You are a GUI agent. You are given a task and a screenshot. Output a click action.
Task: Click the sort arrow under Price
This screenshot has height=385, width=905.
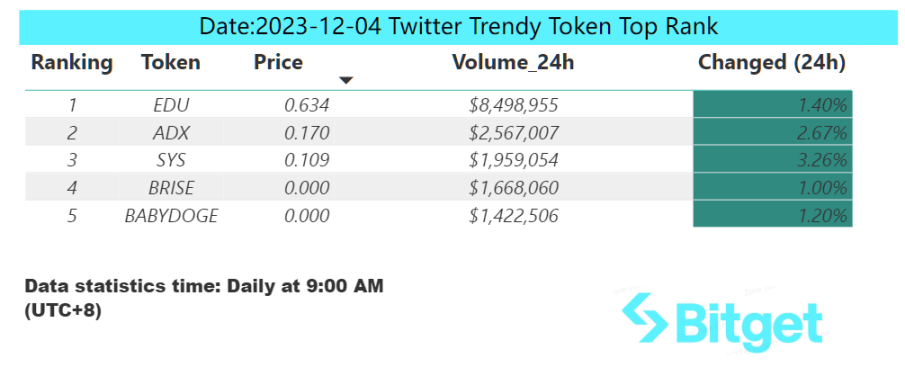pyautogui.click(x=346, y=80)
